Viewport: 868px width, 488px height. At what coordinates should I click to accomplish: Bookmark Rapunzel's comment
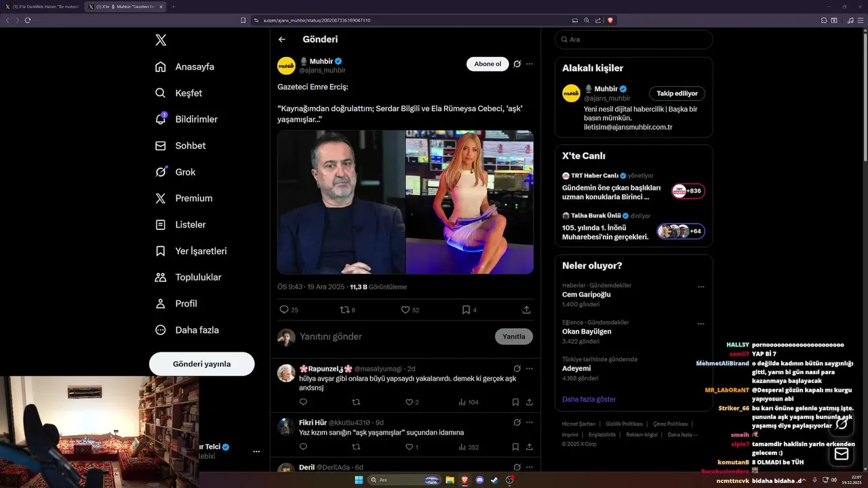point(515,402)
